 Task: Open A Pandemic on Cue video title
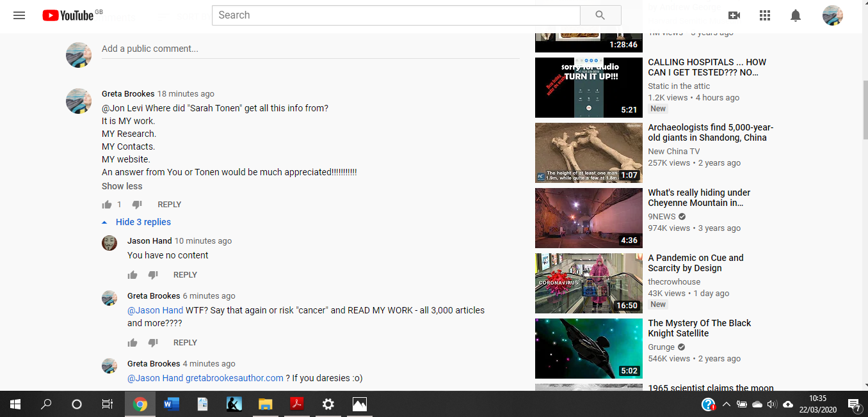(695, 263)
